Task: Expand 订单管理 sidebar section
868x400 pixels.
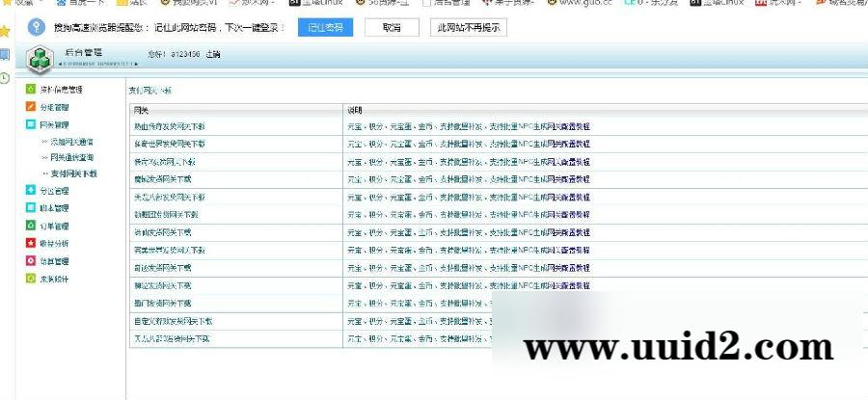Action: 54,227
